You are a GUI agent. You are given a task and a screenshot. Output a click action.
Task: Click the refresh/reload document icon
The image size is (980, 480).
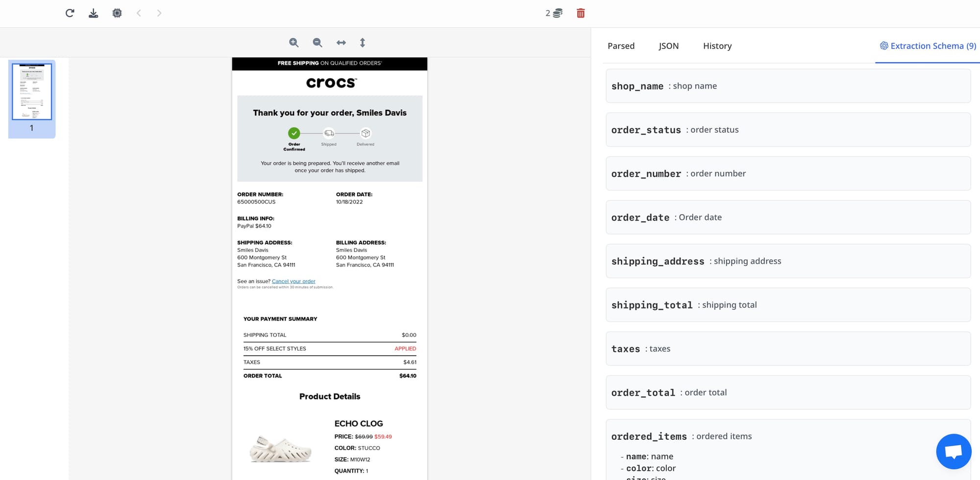tap(70, 13)
